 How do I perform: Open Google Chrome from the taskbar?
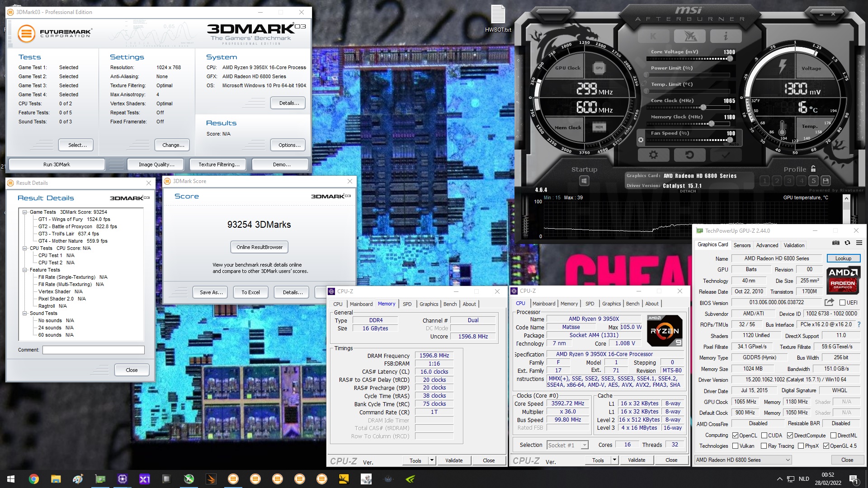[x=33, y=479]
